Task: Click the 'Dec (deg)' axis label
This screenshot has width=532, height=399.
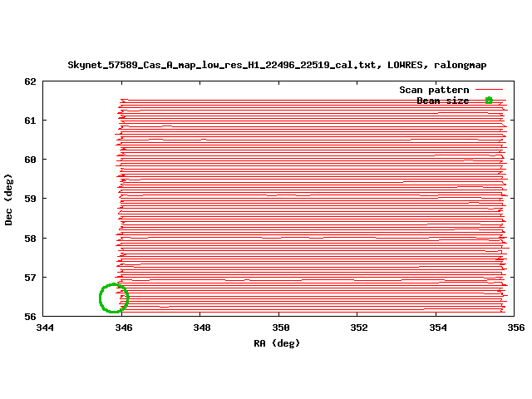Action: tap(8, 199)
